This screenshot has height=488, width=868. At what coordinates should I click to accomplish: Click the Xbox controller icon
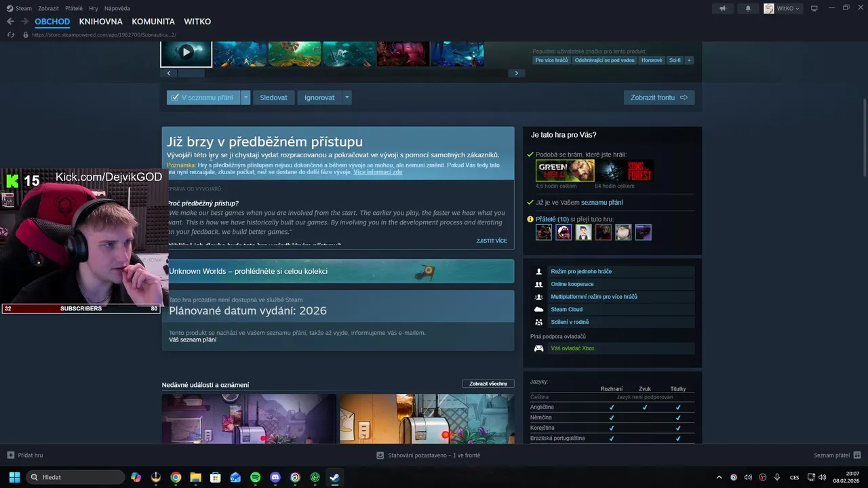pyautogui.click(x=539, y=348)
